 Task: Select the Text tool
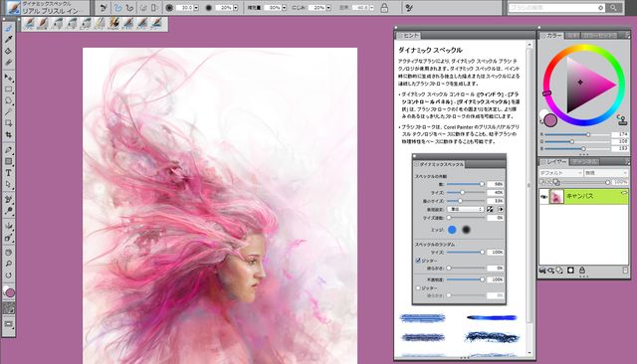pos(9,173)
